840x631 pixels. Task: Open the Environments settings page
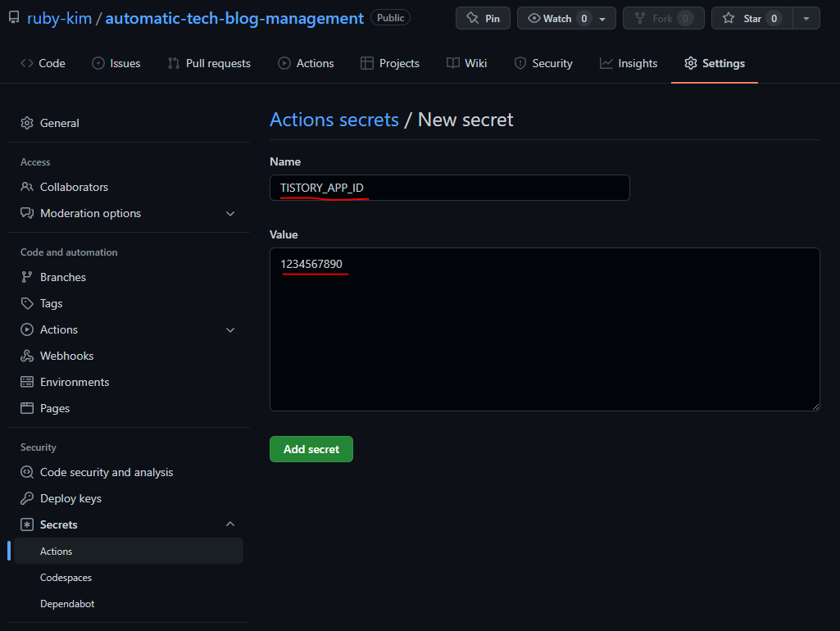129,382
